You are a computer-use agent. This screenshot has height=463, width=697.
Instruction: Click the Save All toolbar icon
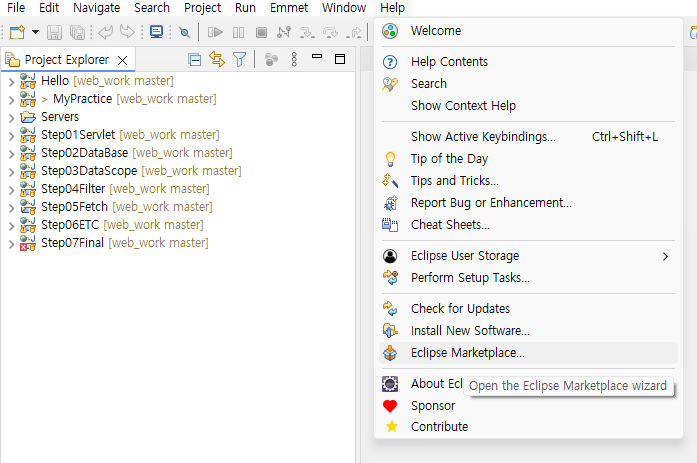[77, 32]
